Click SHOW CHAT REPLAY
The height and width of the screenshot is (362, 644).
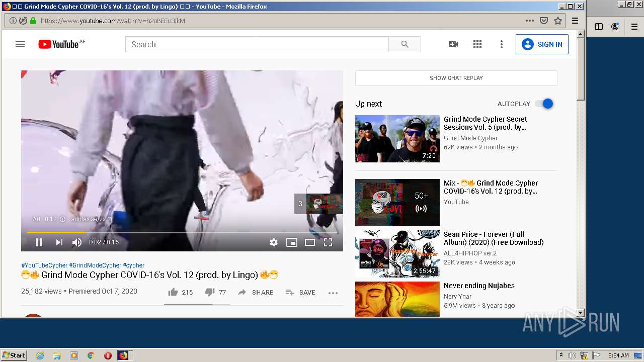456,78
